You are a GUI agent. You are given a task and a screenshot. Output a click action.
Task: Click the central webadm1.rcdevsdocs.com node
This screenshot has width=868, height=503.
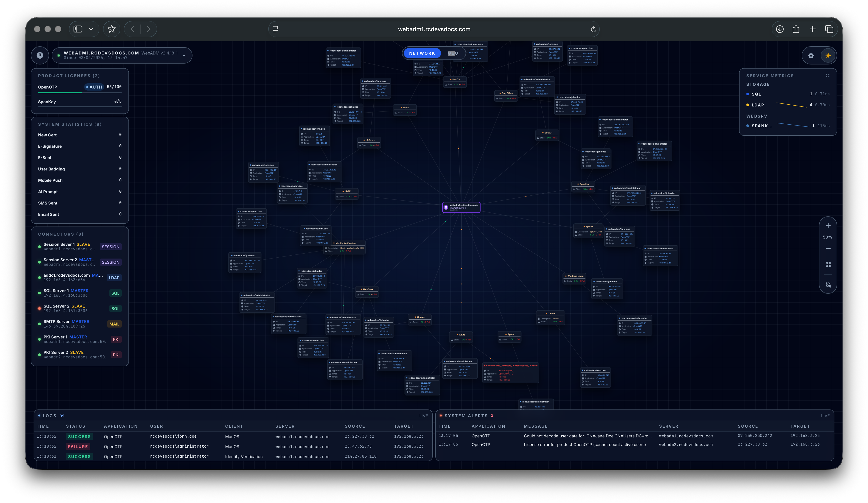tap(461, 207)
